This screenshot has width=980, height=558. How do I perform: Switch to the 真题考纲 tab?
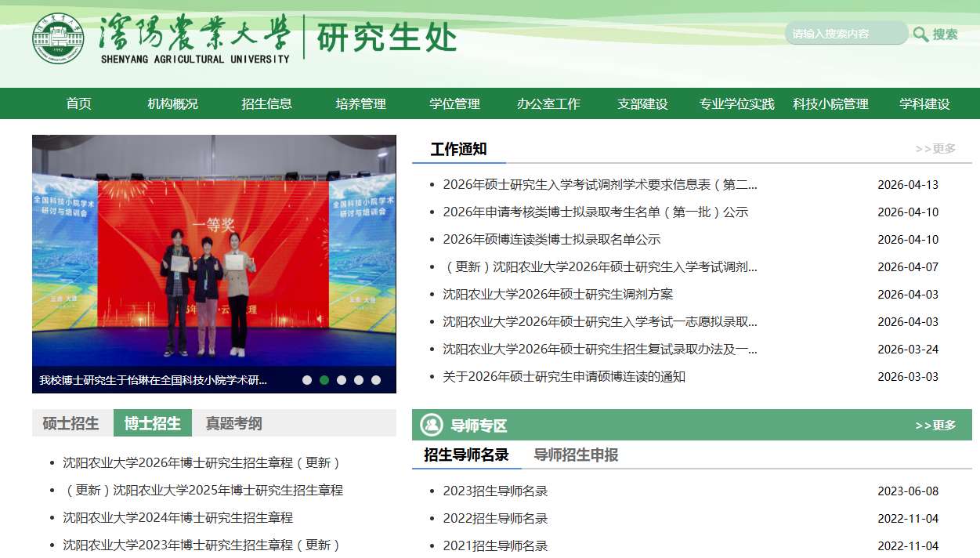point(234,423)
